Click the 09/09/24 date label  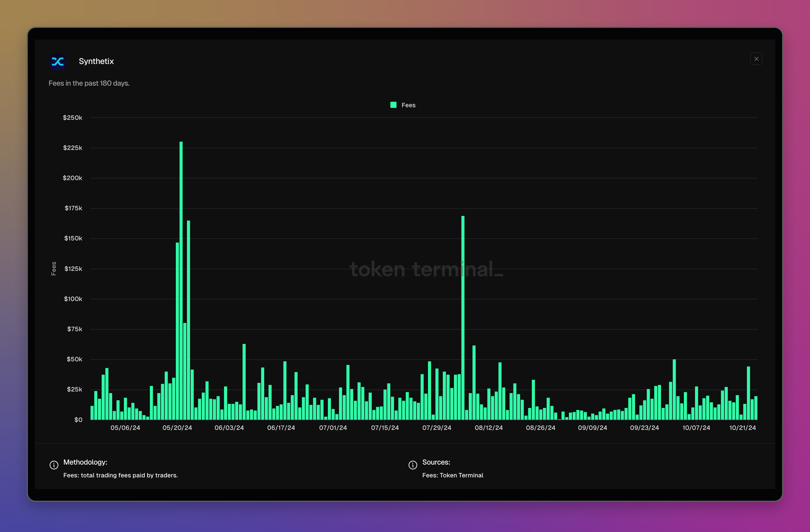click(x=593, y=428)
